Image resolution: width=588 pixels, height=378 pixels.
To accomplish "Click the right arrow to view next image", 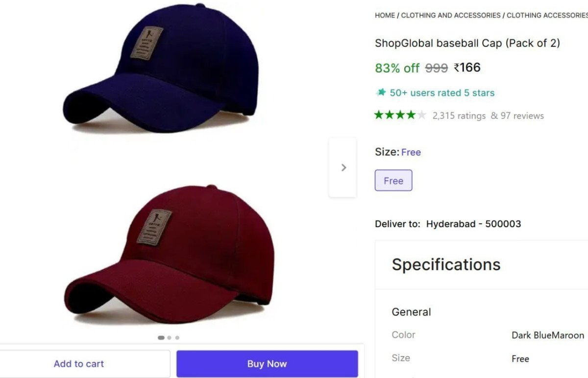I will [x=343, y=167].
